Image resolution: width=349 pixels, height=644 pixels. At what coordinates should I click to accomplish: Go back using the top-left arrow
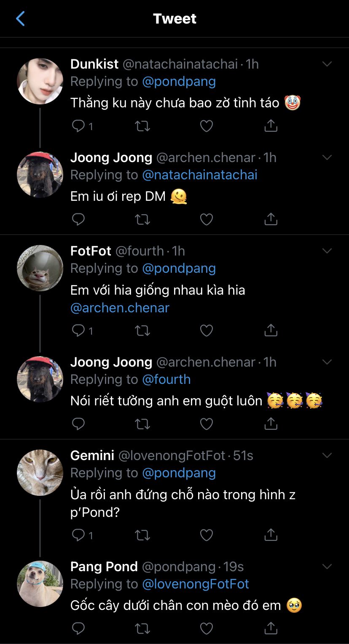coord(20,19)
